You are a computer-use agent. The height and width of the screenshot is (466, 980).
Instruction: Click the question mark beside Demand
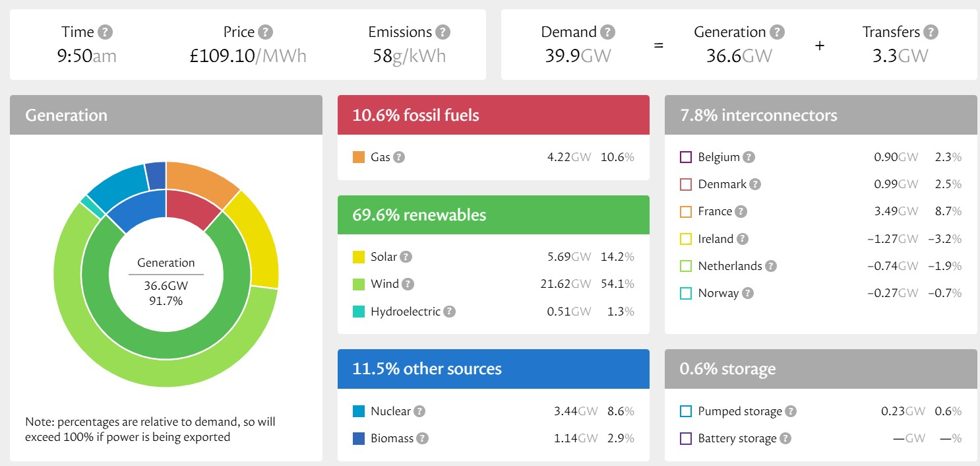click(607, 32)
